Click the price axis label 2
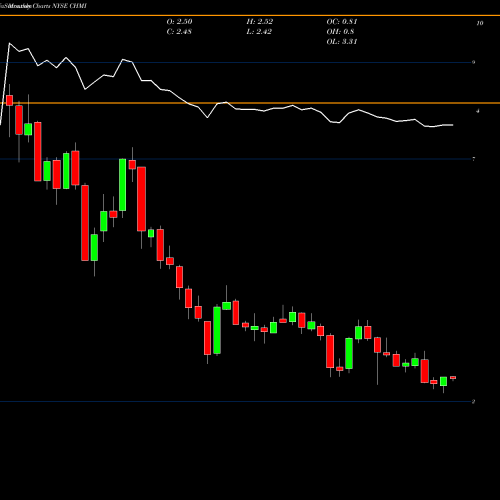The image size is (500, 500). coord(473,401)
